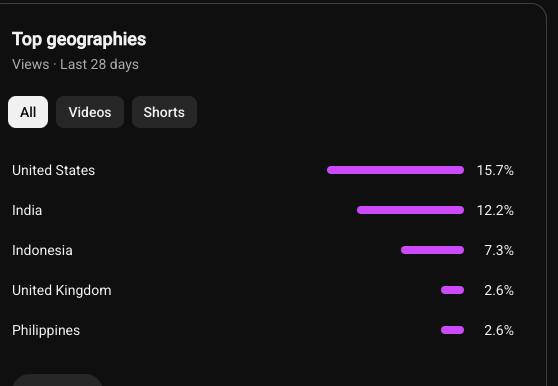The image size is (558, 386).
Task: Select the Indonesia country label
Action: click(x=42, y=250)
